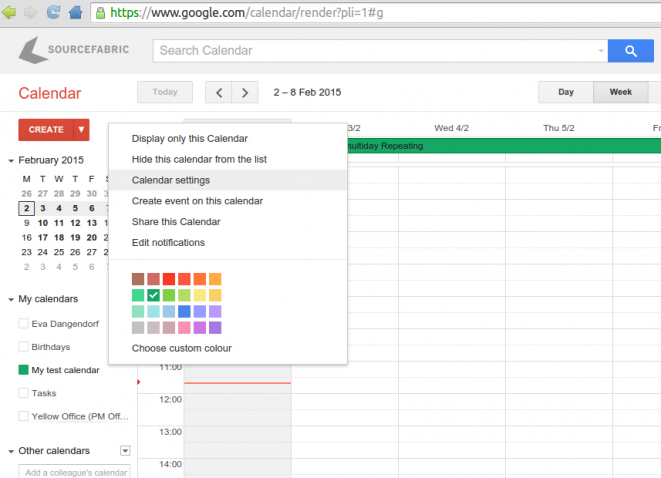
Task: Click the green padlock security icon
Action: tap(100, 13)
